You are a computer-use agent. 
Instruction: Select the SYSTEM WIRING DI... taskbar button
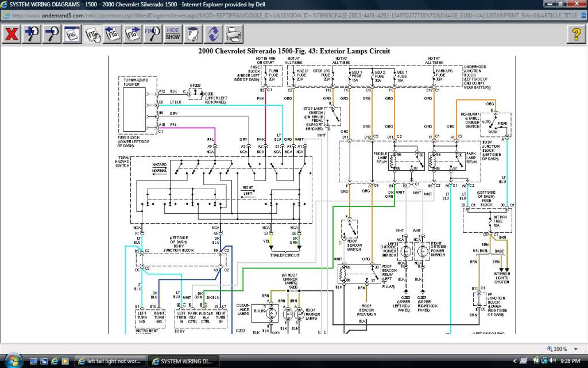(x=183, y=361)
